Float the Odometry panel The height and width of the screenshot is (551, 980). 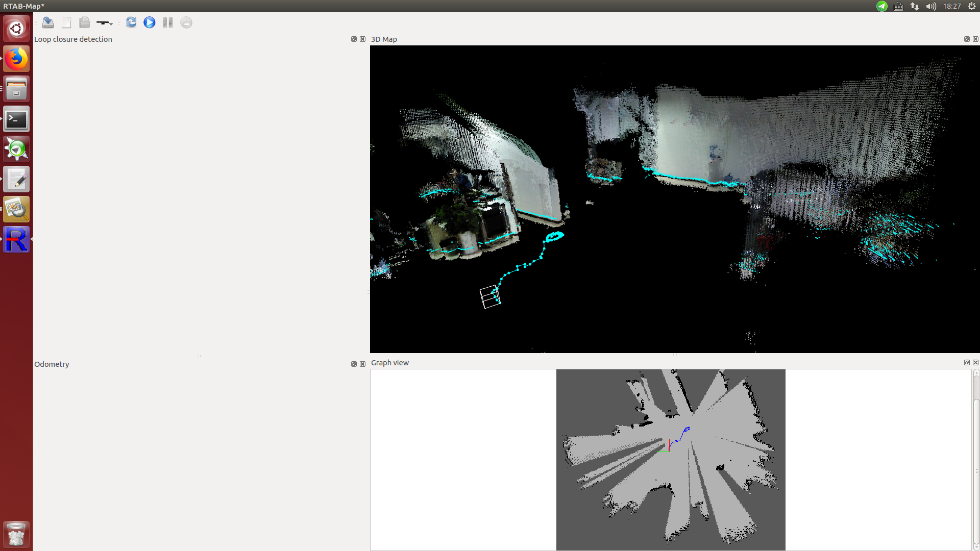pyautogui.click(x=354, y=364)
